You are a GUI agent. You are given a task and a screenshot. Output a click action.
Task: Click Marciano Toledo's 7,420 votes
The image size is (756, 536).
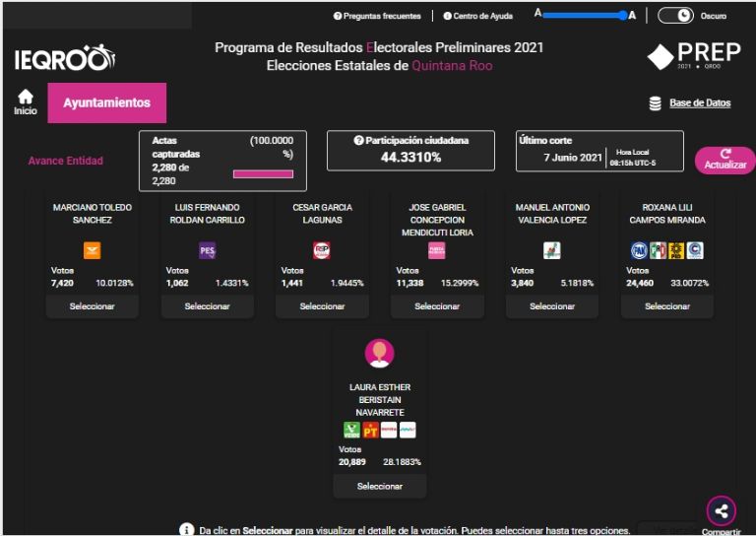62,283
